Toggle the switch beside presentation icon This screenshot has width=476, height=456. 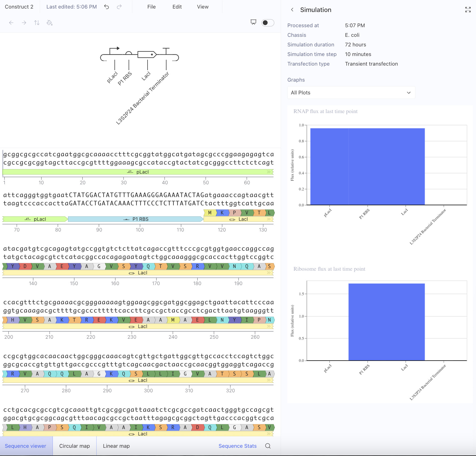268,23
